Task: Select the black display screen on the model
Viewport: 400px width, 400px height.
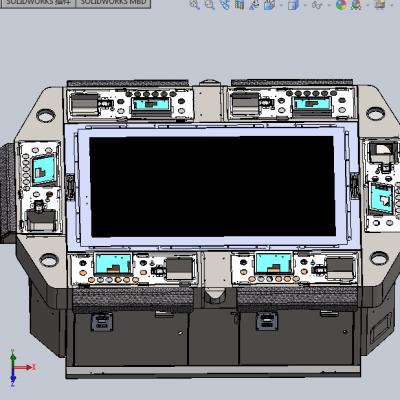Action: [212, 187]
